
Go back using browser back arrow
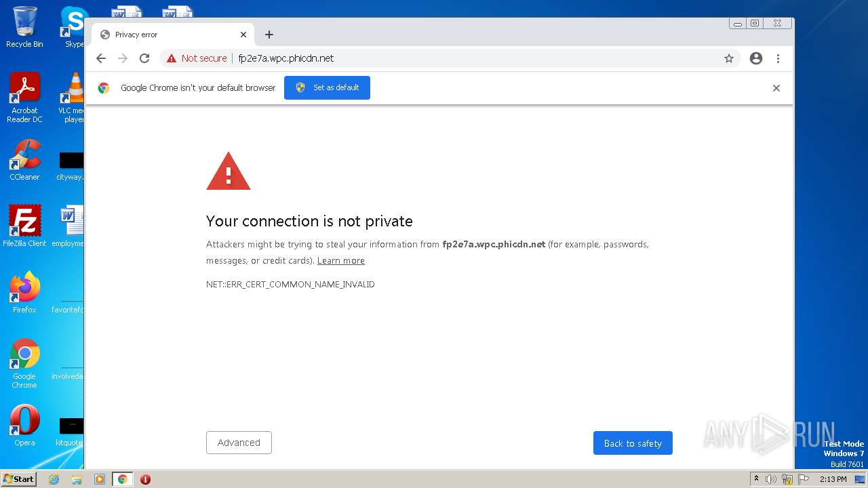pyautogui.click(x=101, y=58)
